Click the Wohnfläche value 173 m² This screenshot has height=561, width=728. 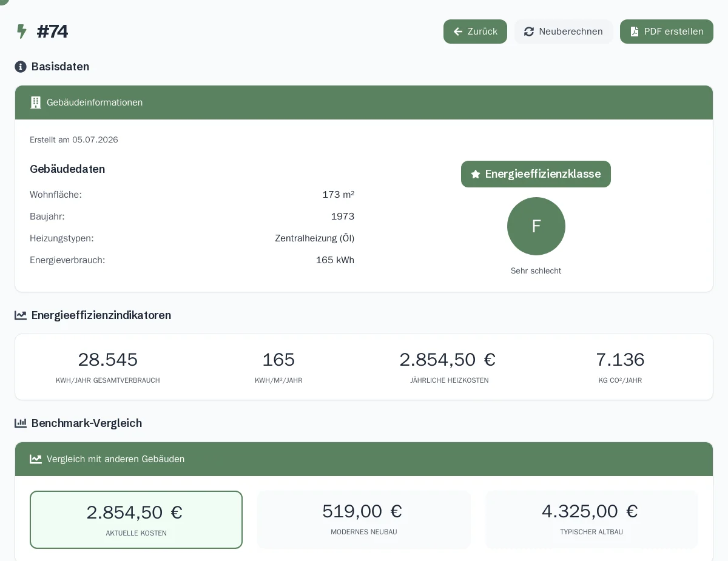pos(339,195)
